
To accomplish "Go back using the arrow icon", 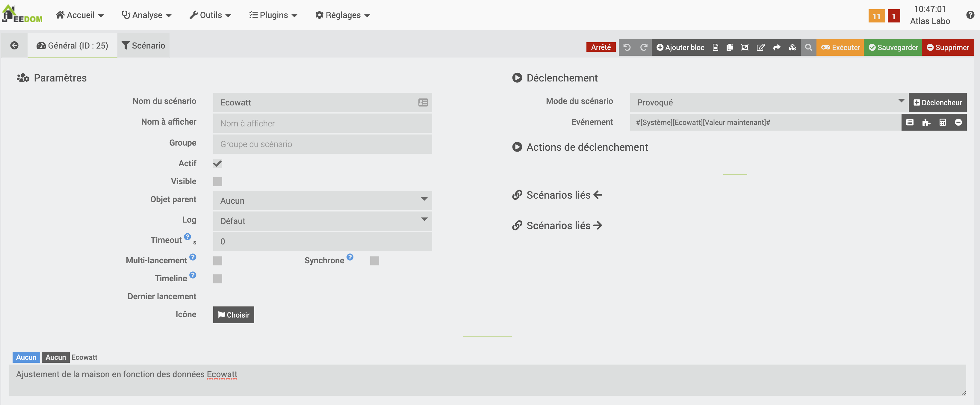I will [x=14, y=46].
